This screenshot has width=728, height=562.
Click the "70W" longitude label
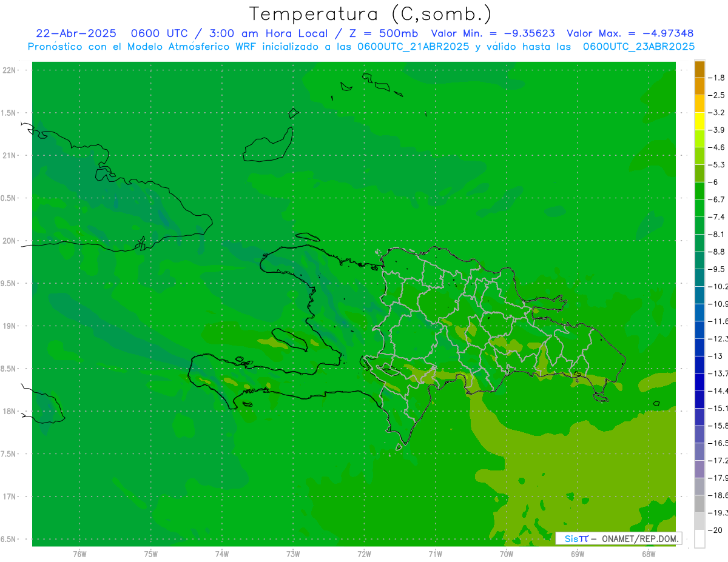click(x=507, y=554)
